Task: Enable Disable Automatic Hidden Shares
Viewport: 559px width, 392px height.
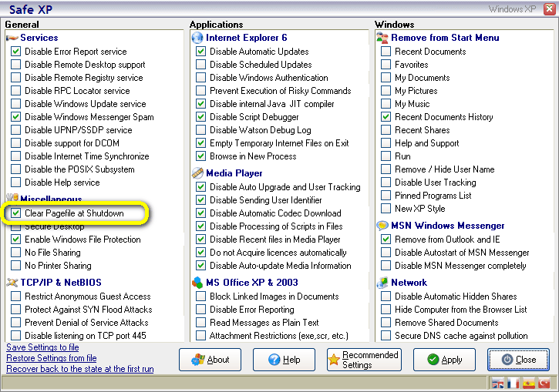Action: click(x=386, y=297)
